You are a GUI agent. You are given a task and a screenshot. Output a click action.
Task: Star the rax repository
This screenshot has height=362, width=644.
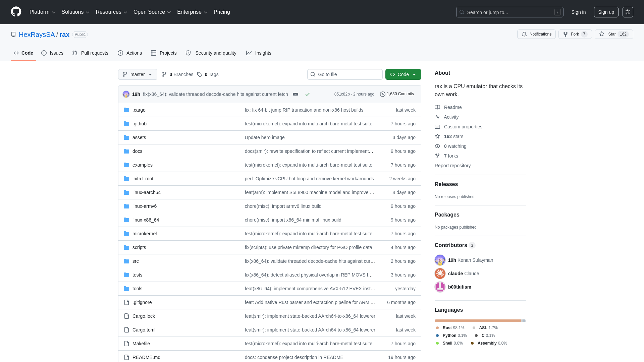(613, 34)
